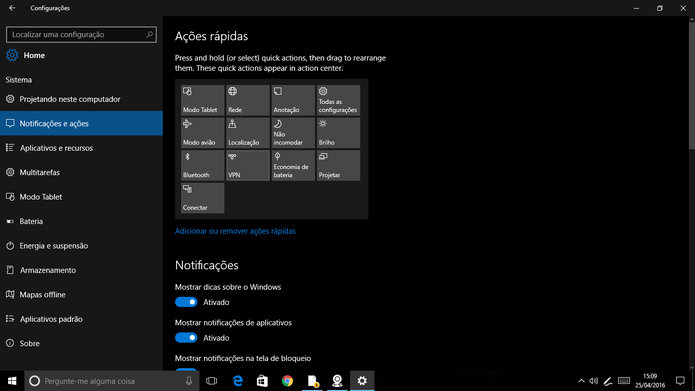Open Aplicativos padrão settings page

82,318
